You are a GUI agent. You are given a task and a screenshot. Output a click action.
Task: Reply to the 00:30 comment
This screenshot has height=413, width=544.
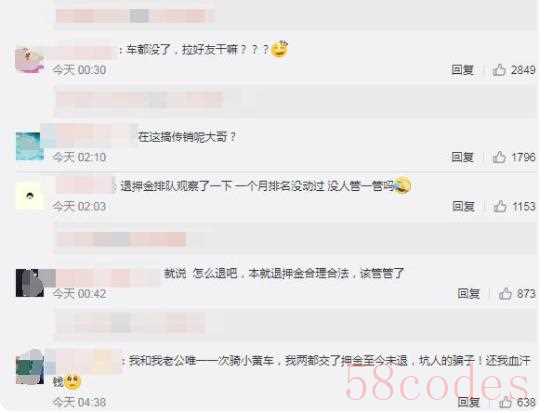click(x=462, y=70)
